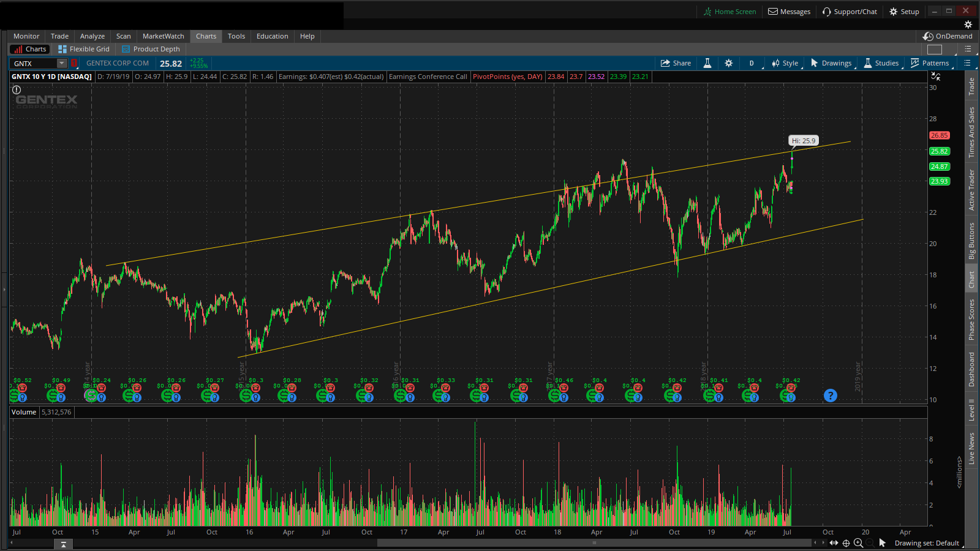Open the Style dropdown menu
The height and width of the screenshot is (551, 980).
[x=785, y=63]
